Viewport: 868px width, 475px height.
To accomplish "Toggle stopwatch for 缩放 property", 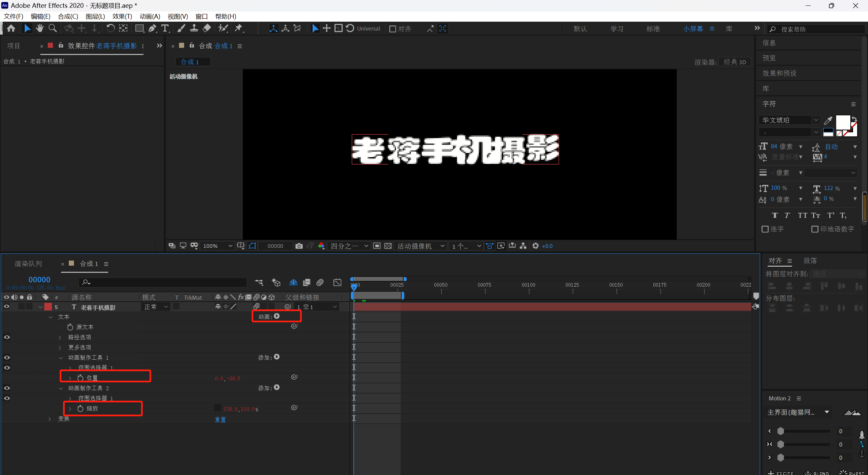I will click(x=80, y=408).
